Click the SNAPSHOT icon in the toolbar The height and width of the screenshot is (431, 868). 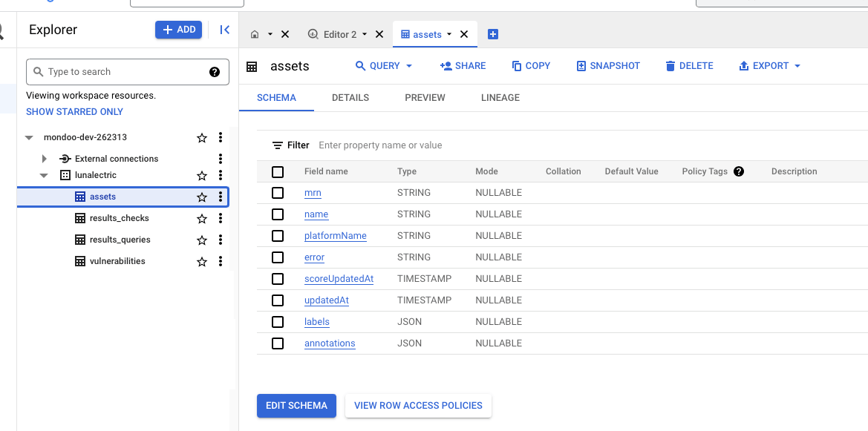coord(580,65)
